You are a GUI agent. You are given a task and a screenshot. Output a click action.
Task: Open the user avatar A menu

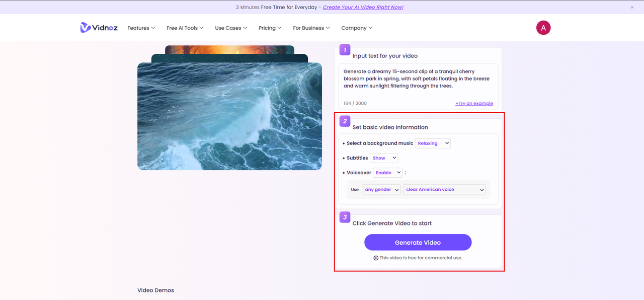click(x=543, y=28)
